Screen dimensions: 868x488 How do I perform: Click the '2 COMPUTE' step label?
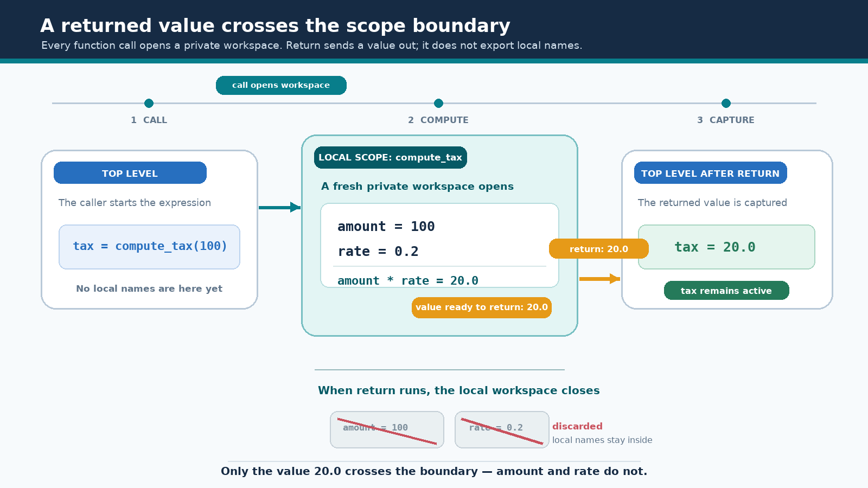click(x=438, y=120)
